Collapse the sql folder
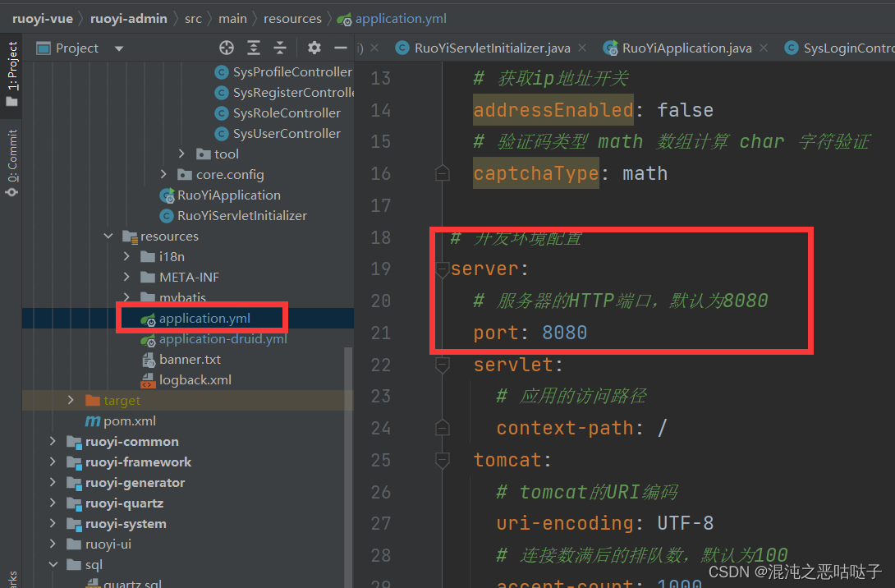 [53, 564]
